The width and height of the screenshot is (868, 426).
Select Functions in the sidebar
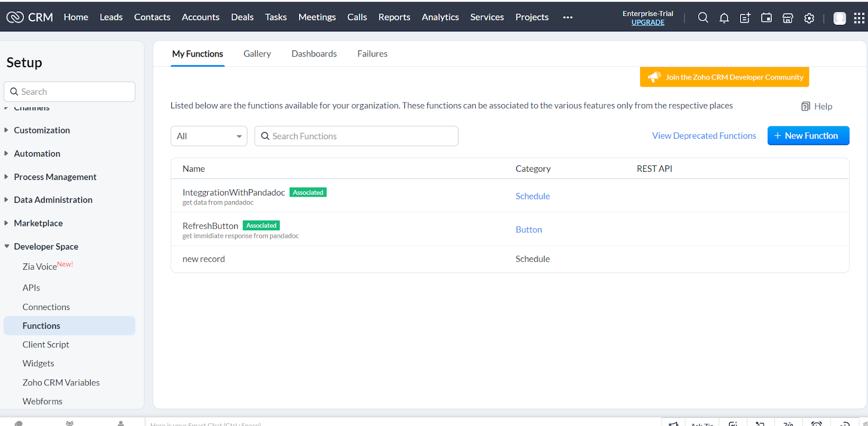(69, 326)
